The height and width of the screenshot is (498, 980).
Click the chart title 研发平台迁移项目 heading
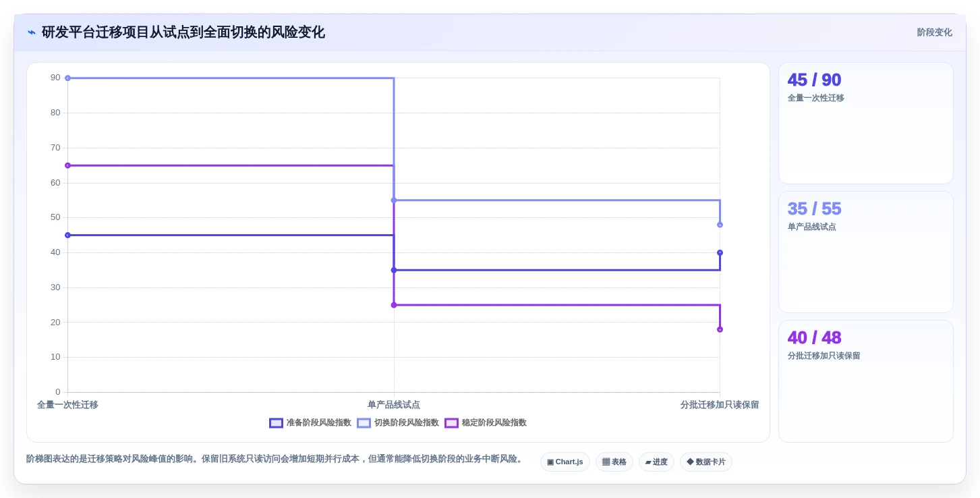click(x=183, y=32)
